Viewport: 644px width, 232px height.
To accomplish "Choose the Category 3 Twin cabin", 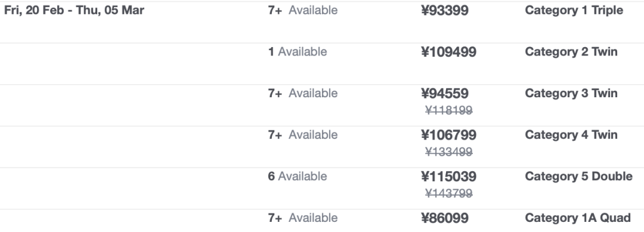I will click(x=571, y=93).
